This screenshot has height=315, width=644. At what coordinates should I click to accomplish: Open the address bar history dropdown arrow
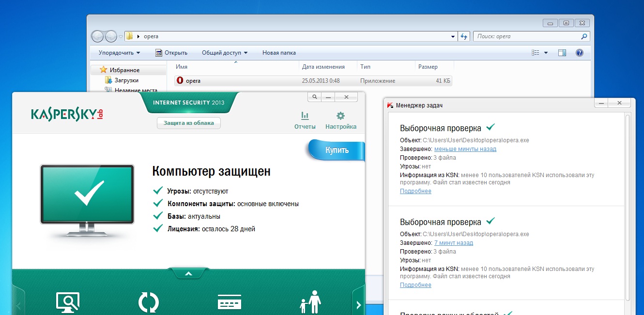click(453, 36)
